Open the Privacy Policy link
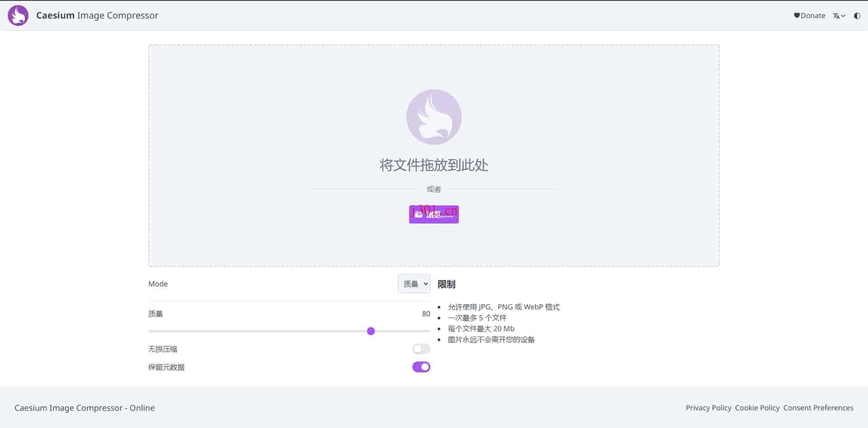Screen dimensions: 868x428 [708, 408]
